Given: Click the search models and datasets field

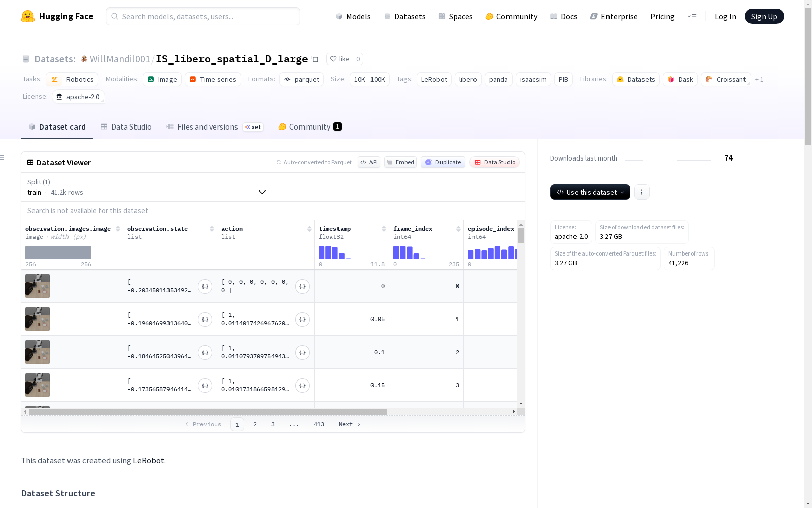Looking at the screenshot, I should [x=203, y=16].
